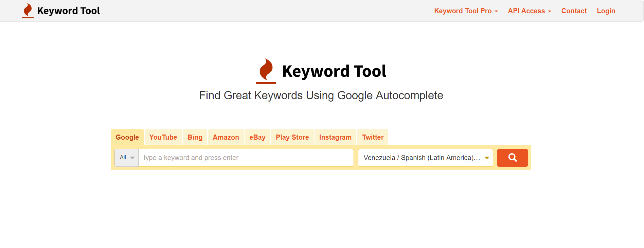
Task: Go to the Contact page
Action: [574, 11]
